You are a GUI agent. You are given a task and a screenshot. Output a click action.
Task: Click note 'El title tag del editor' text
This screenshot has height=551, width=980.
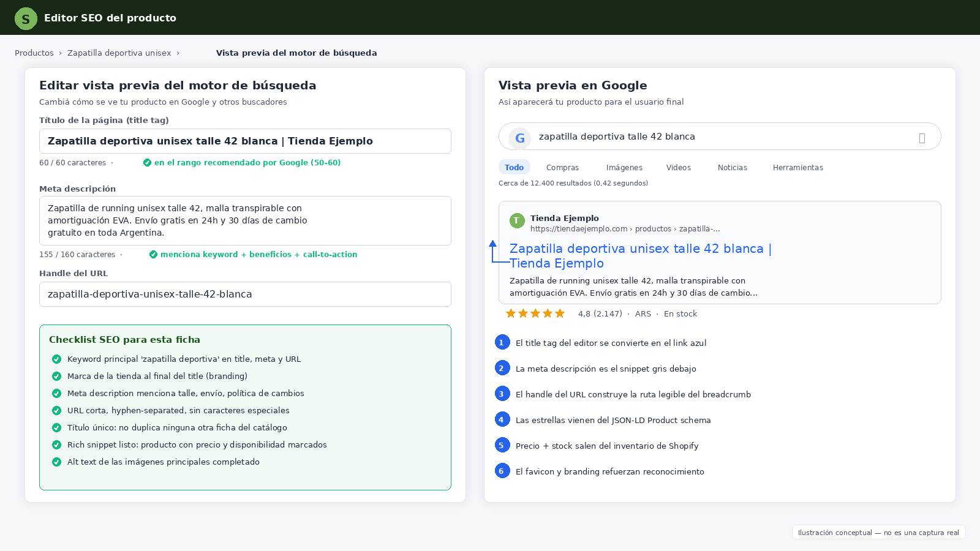pos(611,343)
